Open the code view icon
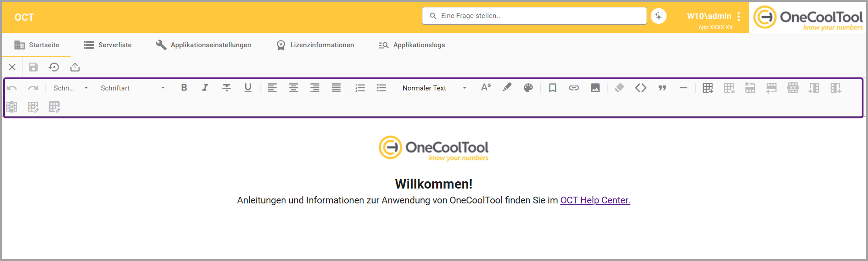 coord(640,88)
